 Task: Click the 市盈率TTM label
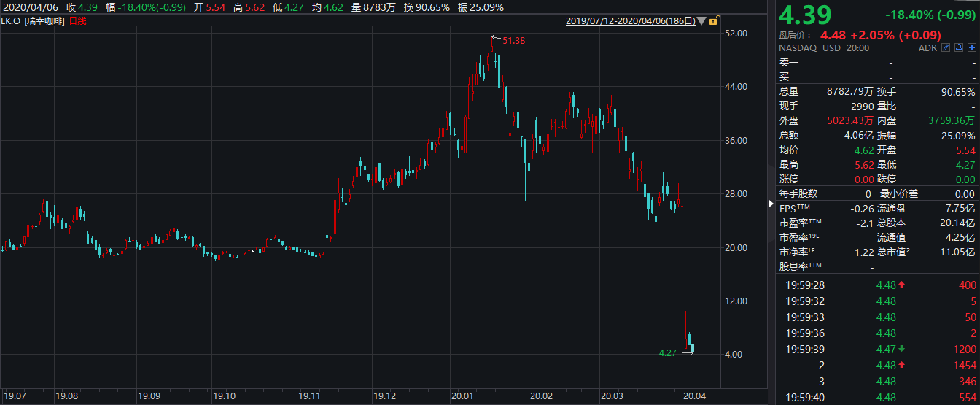(x=799, y=223)
